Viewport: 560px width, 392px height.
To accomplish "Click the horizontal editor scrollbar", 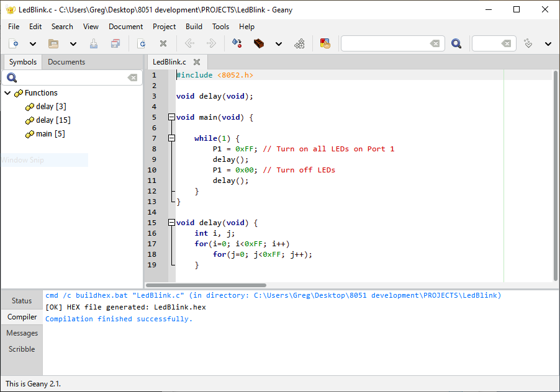I will point(206,285).
